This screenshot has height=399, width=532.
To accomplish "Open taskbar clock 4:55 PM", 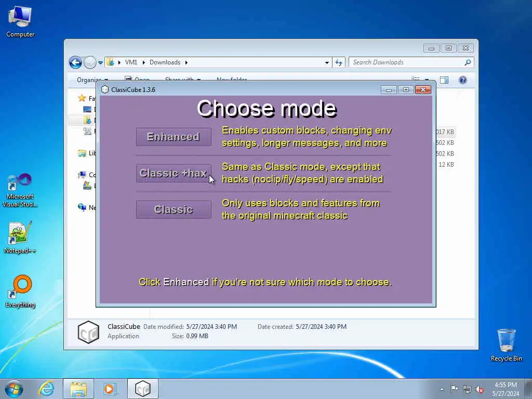I will (x=506, y=389).
